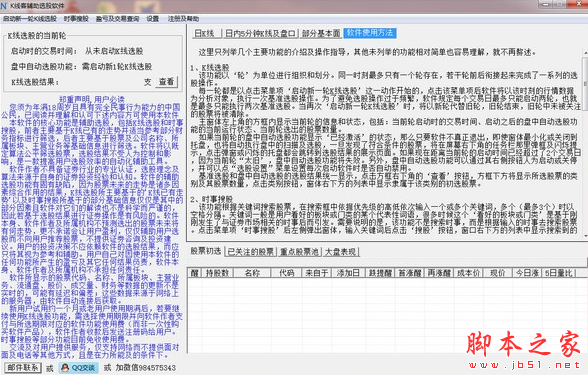Click the 查看 button for K线选股结果
The height and width of the screenshot is (375, 588).
point(166,81)
